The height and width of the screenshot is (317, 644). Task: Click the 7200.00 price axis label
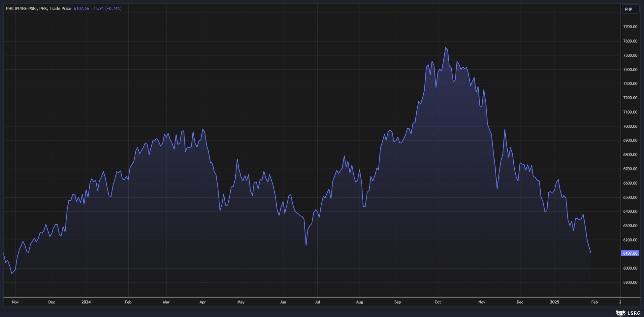coord(630,98)
